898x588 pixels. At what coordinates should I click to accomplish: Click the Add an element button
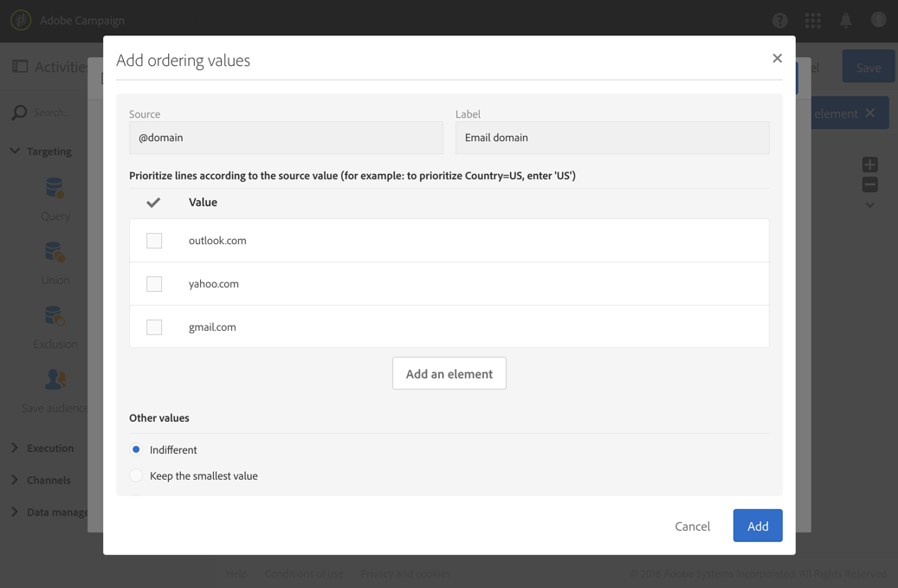(449, 373)
